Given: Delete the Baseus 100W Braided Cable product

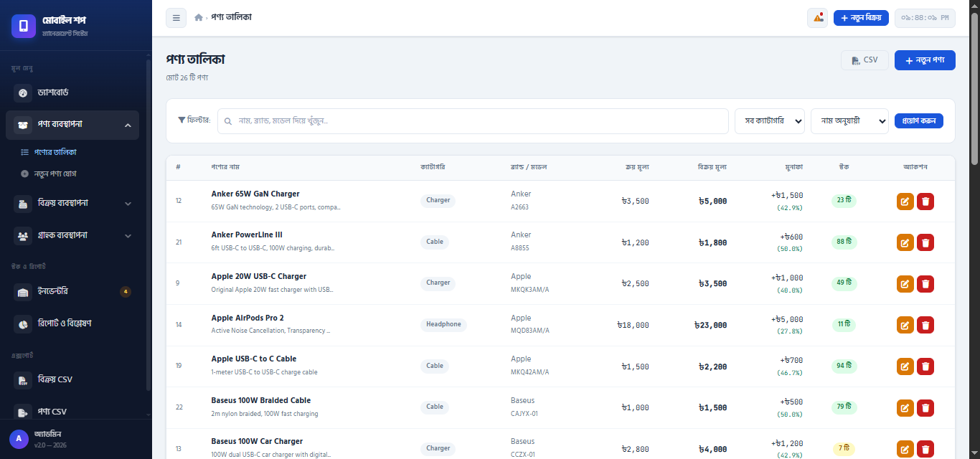Looking at the screenshot, I should point(925,407).
